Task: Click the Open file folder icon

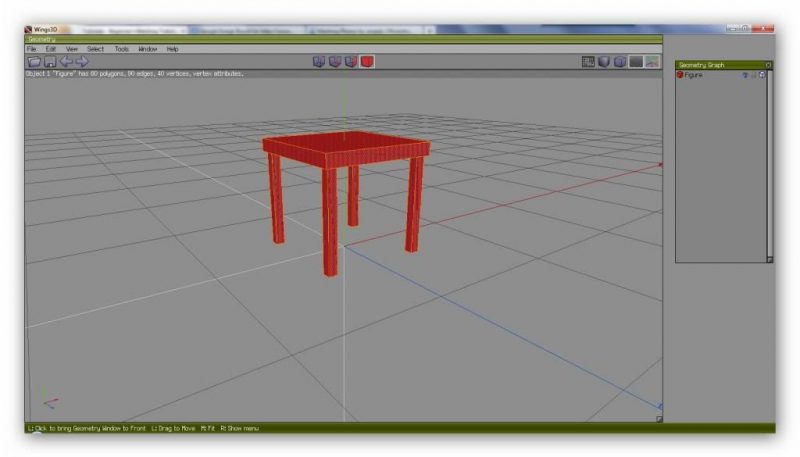Action: coord(33,61)
